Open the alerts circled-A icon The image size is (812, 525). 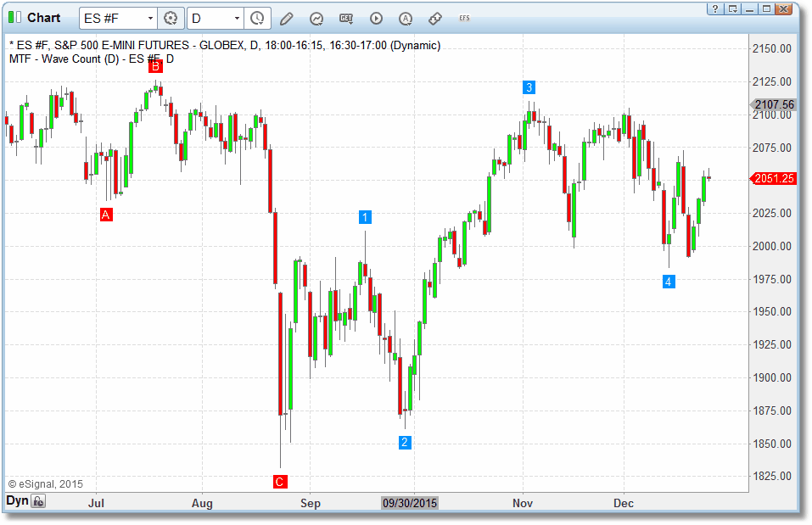[406, 19]
